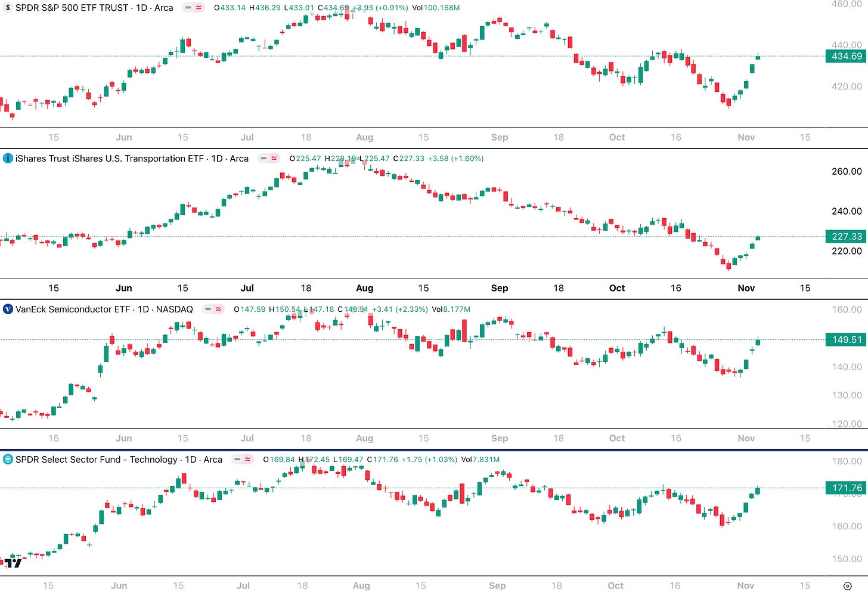The height and width of the screenshot is (595, 868).
Task: Toggle the indicator pill beside SPDR S&P 500 title
Action: [194, 8]
